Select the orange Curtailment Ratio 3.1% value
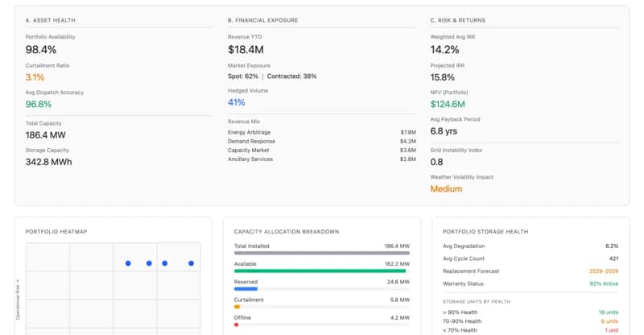This screenshot has height=335, width=644. 35,77
